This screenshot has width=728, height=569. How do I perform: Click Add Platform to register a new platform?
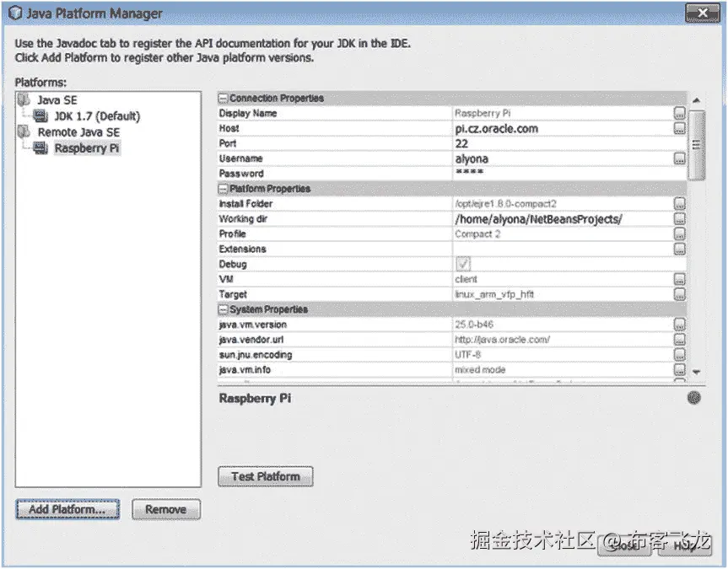(x=67, y=509)
